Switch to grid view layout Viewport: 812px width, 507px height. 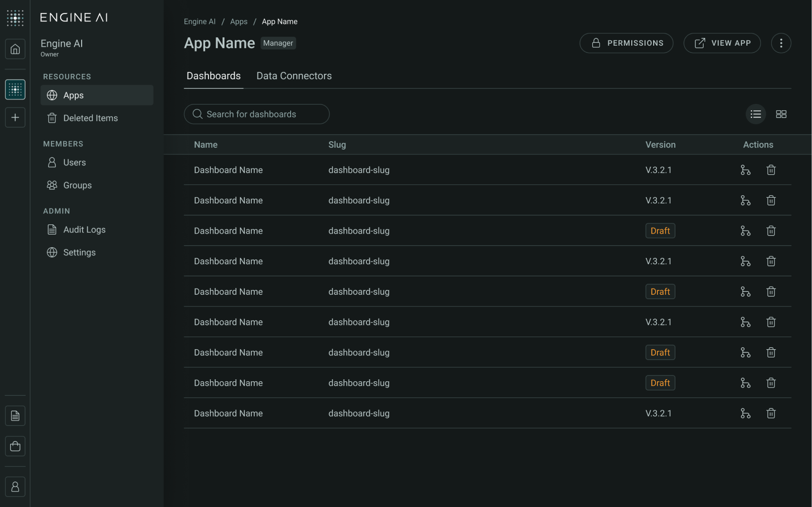click(x=781, y=114)
